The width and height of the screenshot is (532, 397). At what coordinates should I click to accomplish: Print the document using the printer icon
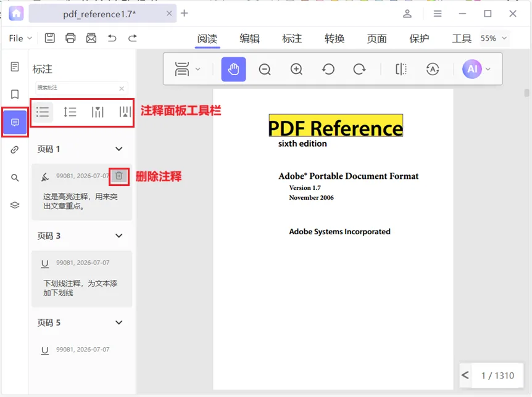click(x=70, y=38)
